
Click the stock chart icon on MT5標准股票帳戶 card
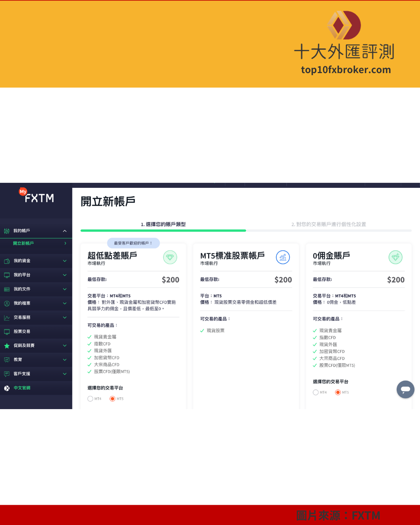tap(283, 257)
